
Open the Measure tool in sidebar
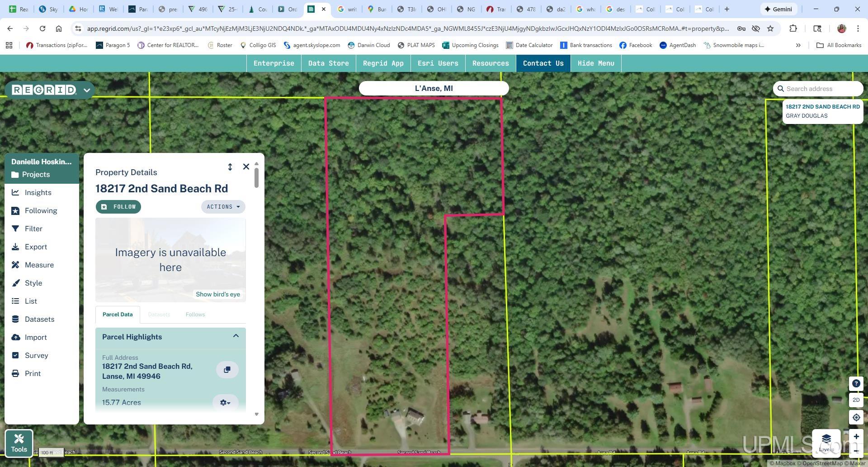(39, 265)
